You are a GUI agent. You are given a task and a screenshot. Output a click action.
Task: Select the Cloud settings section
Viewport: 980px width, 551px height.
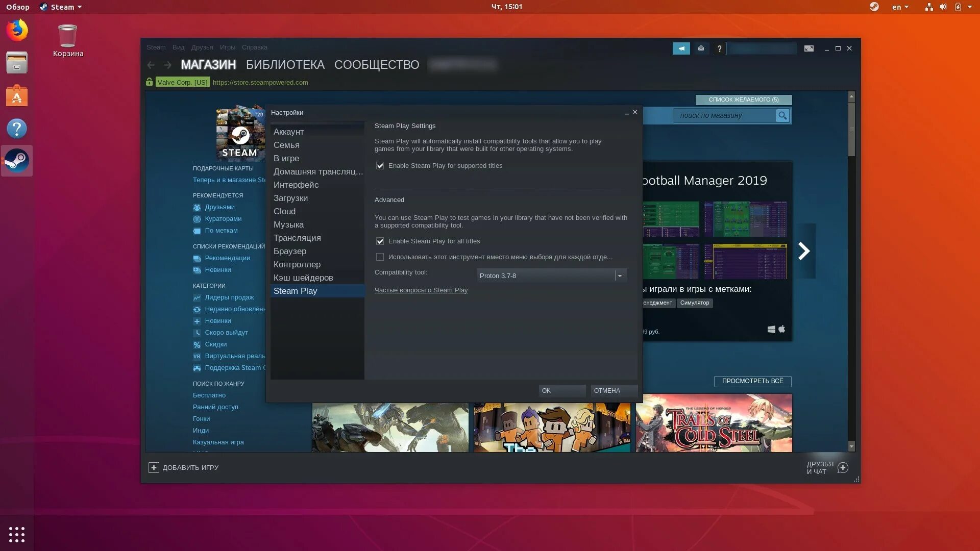click(284, 211)
